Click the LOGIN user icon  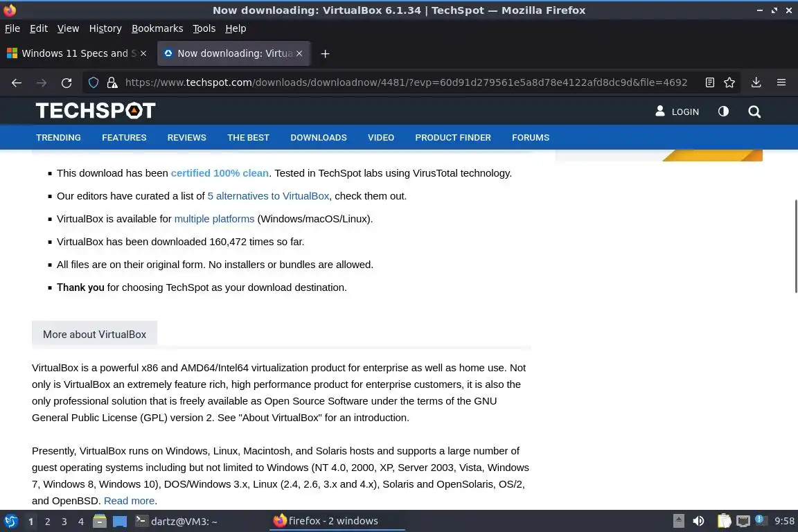[x=659, y=111]
